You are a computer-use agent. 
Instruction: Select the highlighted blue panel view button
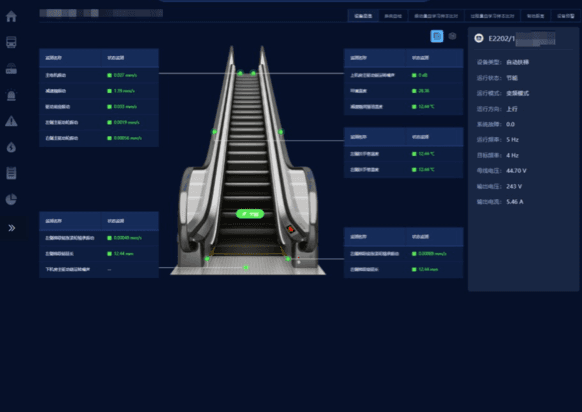437,36
